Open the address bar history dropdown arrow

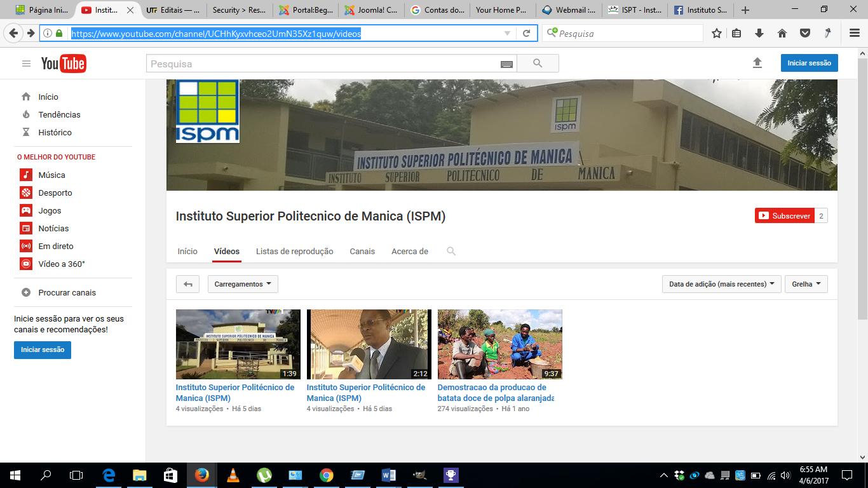click(x=507, y=33)
